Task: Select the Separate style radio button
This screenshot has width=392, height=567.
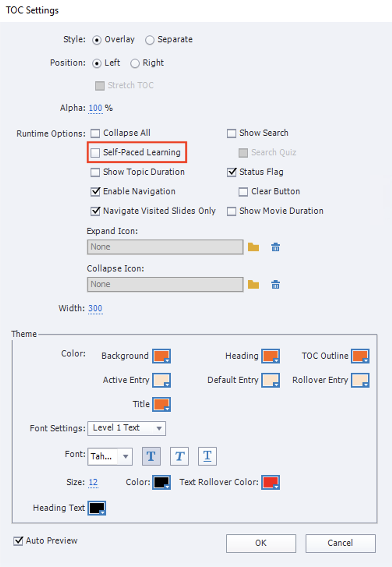Action: click(150, 40)
